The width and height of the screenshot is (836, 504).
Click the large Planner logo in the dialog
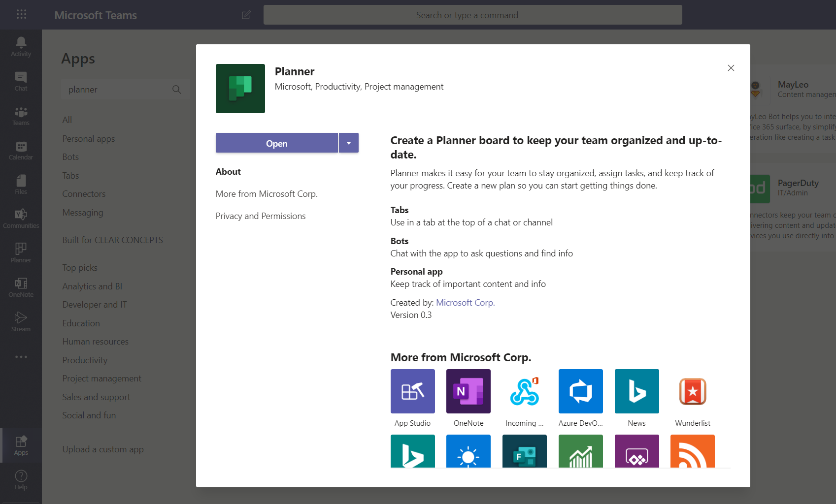pyautogui.click(x=240, y=89)
